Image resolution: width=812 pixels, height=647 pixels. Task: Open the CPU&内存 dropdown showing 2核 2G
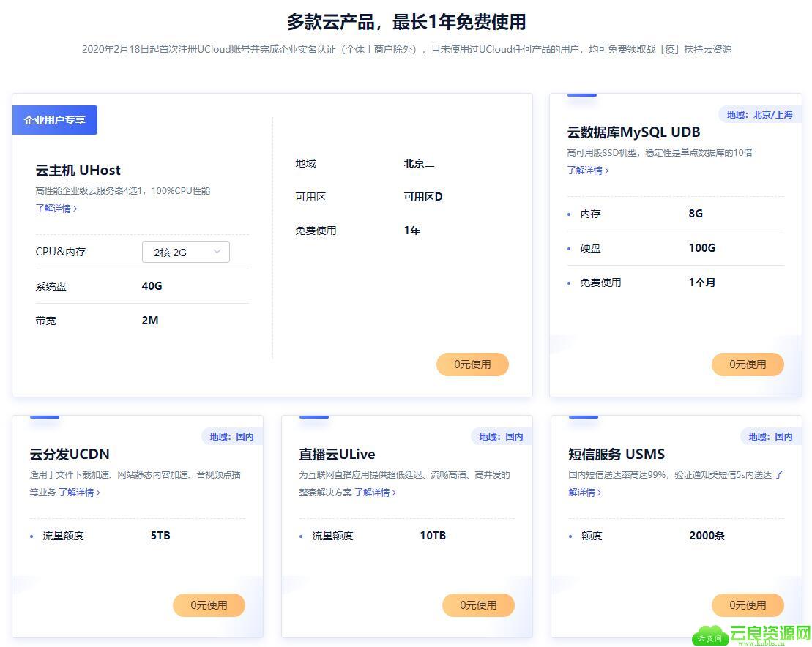click(186, 252)
